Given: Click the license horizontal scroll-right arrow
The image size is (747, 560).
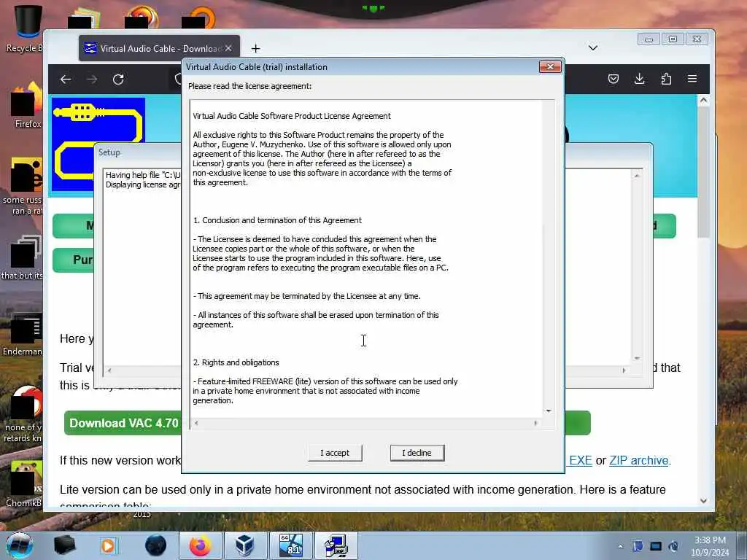Looking at the screenshot, I should tap(535, 423).
